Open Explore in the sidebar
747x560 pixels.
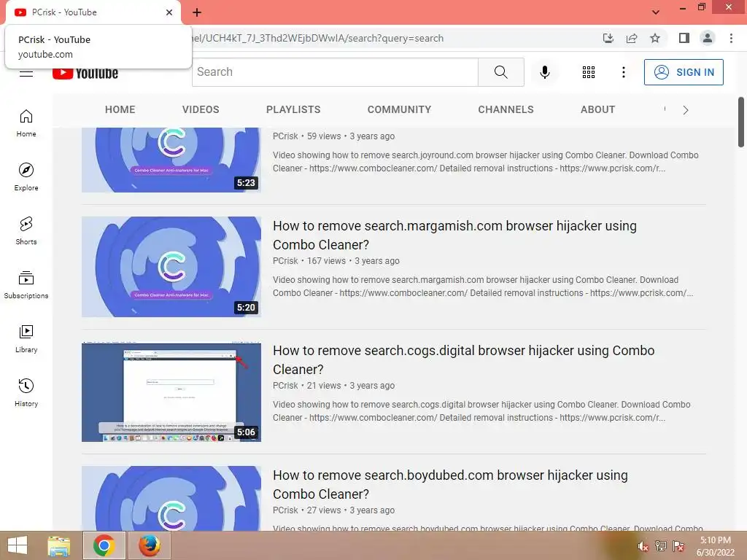26,177
